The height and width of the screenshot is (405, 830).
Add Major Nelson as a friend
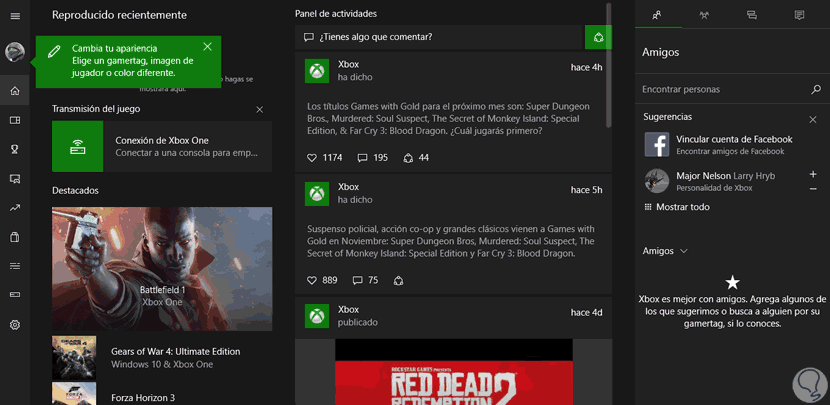pyautogui.click(x=812, y=174)
